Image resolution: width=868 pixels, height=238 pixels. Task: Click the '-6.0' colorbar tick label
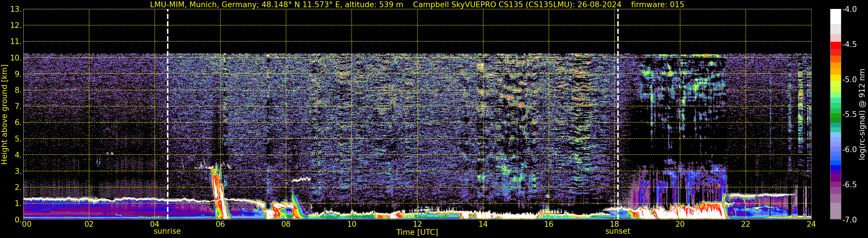[849, 150]
